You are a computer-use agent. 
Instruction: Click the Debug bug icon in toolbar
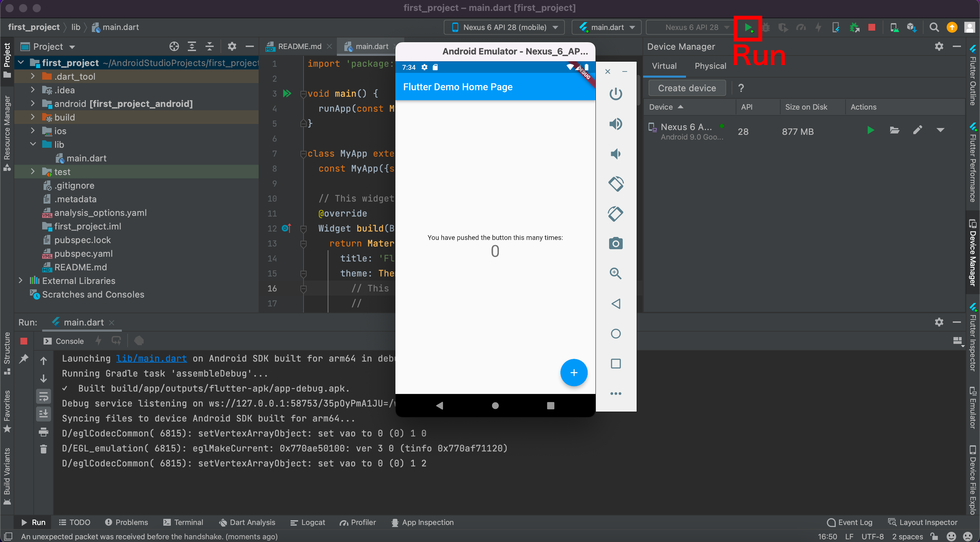(x=766, y=27)
